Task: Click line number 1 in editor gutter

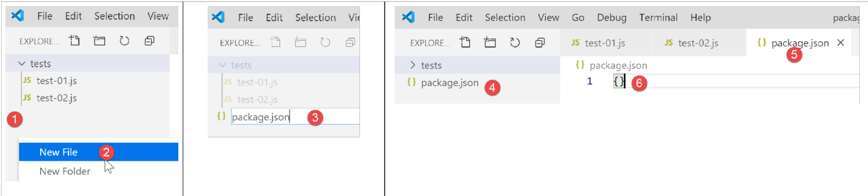Action: [589, 81]
